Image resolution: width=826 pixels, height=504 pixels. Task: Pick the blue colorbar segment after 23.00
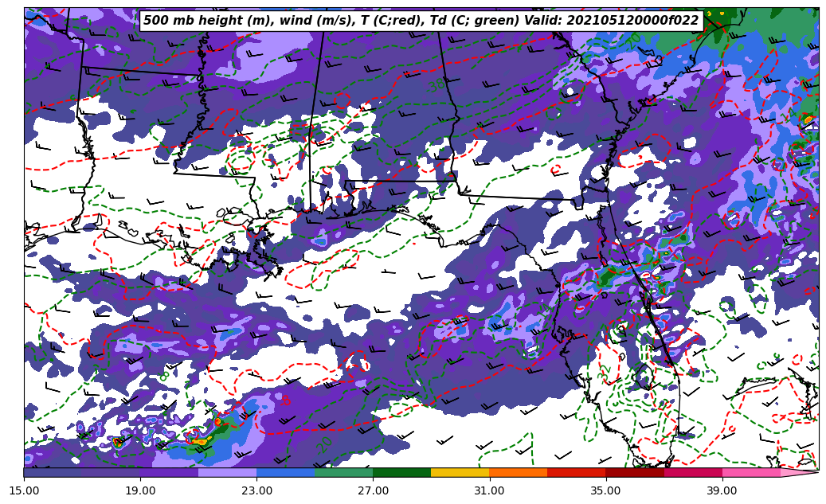(285, 472)
